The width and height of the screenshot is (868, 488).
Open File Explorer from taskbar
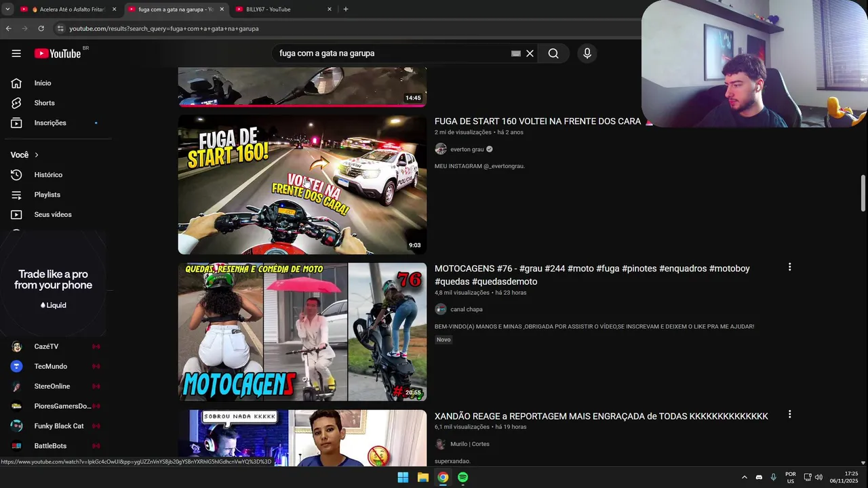tap(422, 477)
